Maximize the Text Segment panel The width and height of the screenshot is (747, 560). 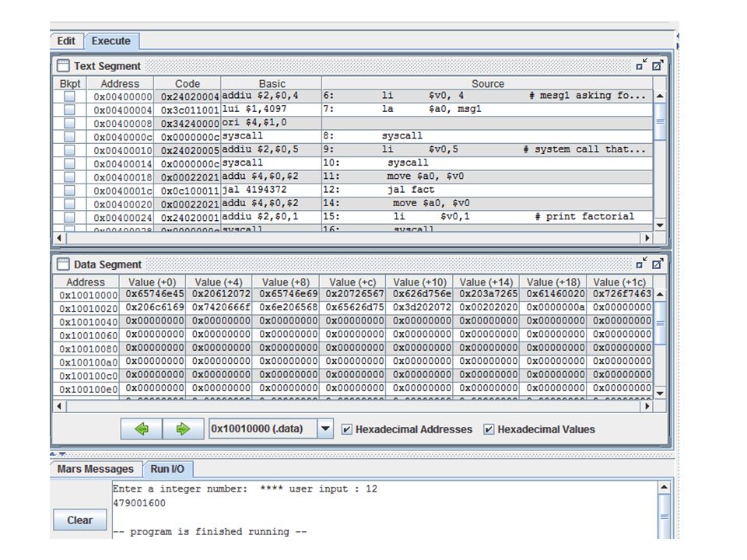(x=658, y=65)
